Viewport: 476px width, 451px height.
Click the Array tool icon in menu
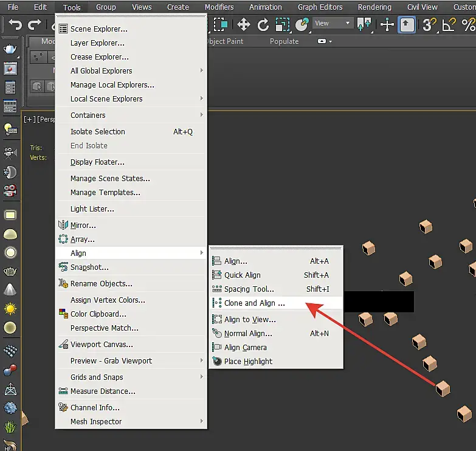coord(63,239)
